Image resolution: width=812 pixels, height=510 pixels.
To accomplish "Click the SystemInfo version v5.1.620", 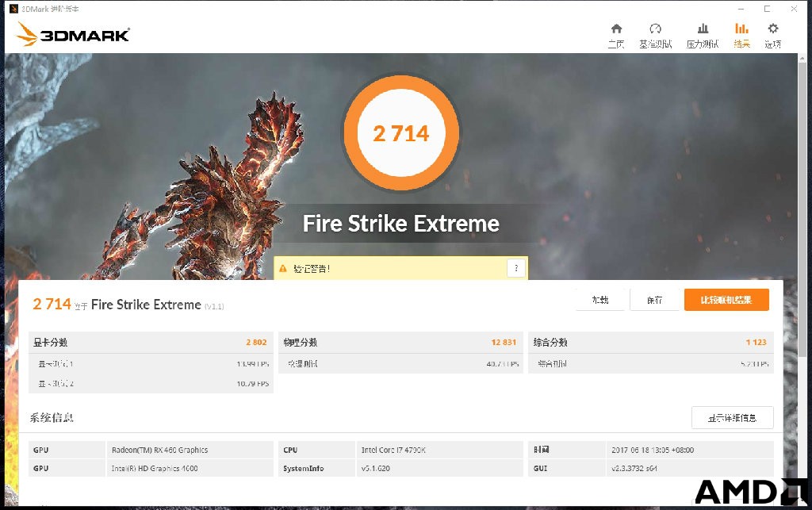I will pyautogui.click(x=375, y=469).
